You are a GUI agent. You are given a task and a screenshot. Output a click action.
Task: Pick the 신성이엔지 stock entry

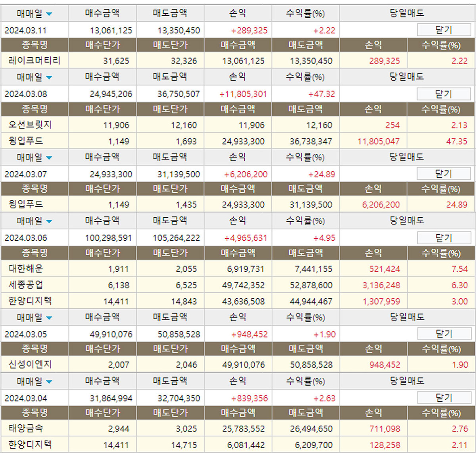pyautogui.click(x=30, y=365)
